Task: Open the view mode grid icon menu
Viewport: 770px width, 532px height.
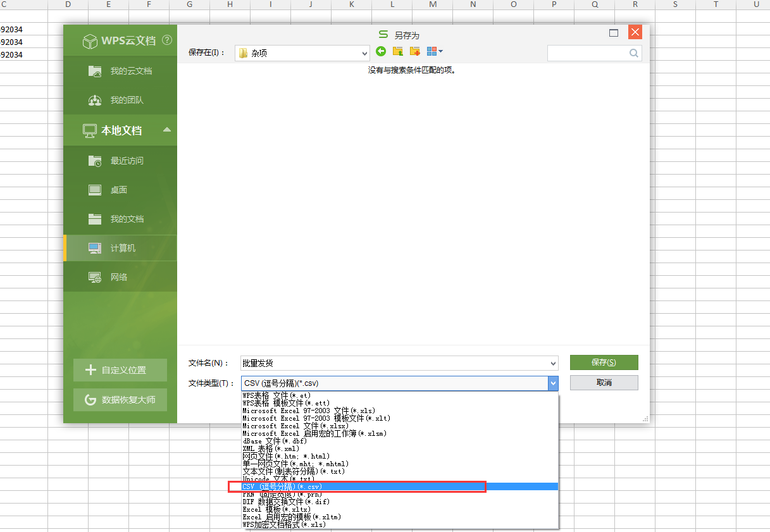Action: pyautogui.click(x=435, y=51)
